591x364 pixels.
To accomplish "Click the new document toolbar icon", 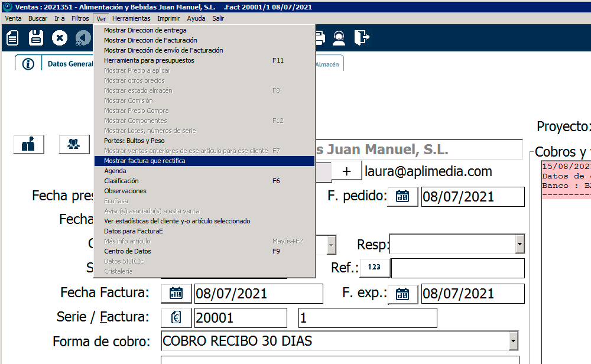I will coord(12,38).
